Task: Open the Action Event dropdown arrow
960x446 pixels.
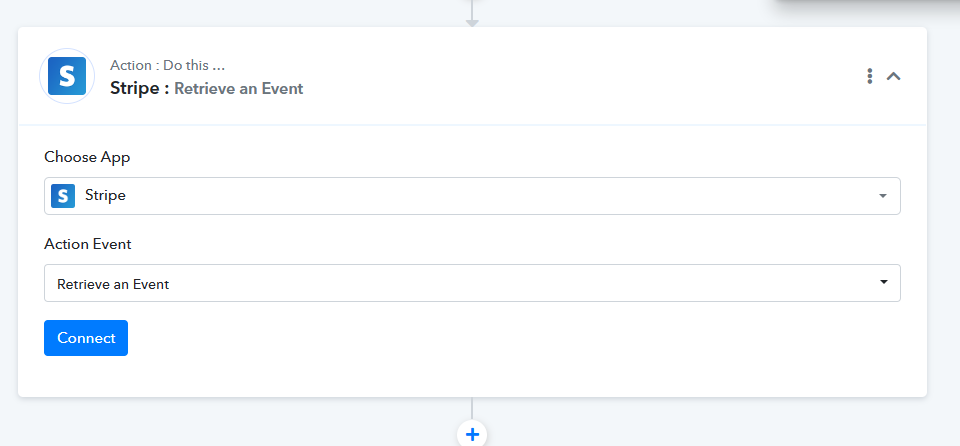Action: coord(883,282)
